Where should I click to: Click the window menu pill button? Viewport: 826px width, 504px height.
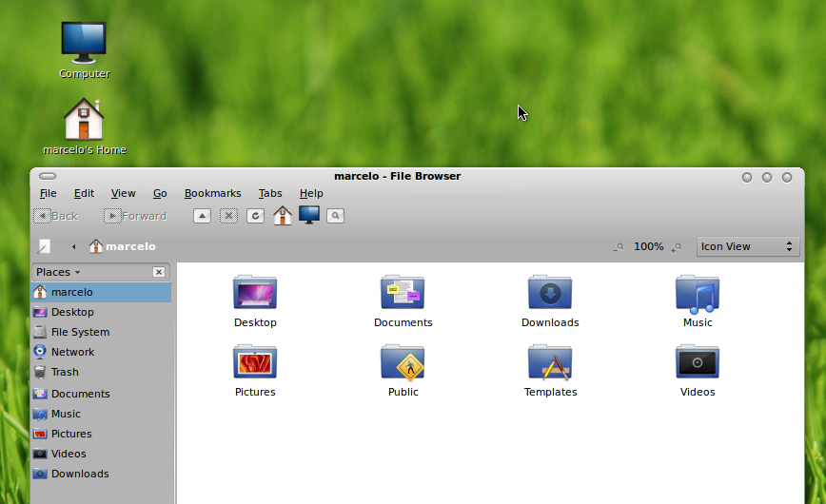pos(48,176)
